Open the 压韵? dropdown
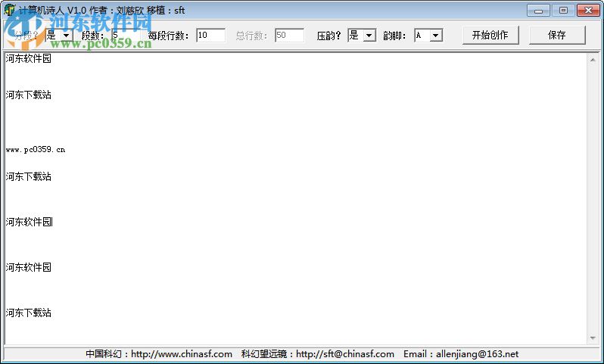 click(369, 36)
